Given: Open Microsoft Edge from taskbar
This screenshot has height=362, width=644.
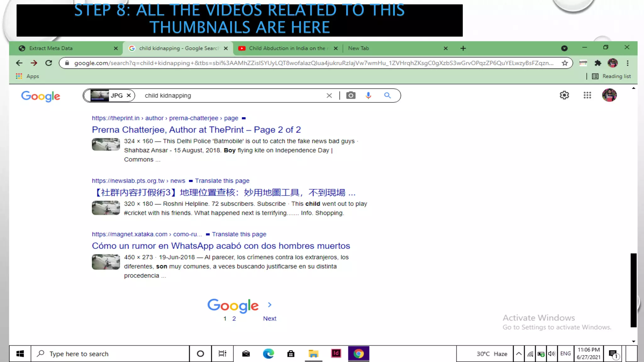Looking at the screenshot, I should click(268, 354).
